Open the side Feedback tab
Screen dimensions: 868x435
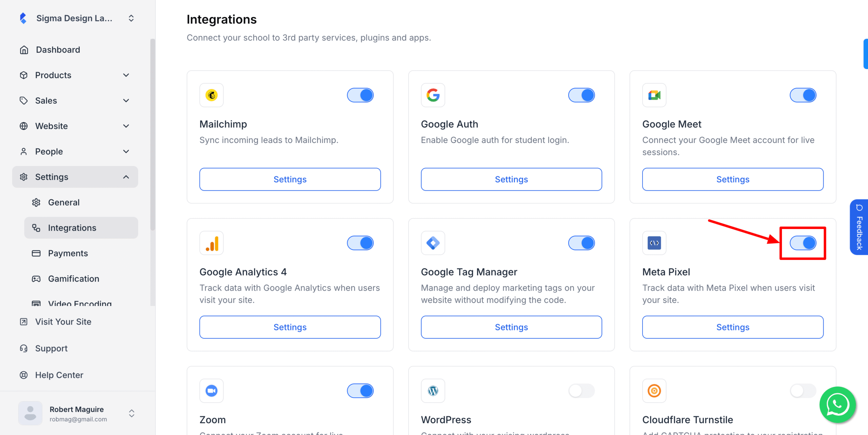(859, 227)
